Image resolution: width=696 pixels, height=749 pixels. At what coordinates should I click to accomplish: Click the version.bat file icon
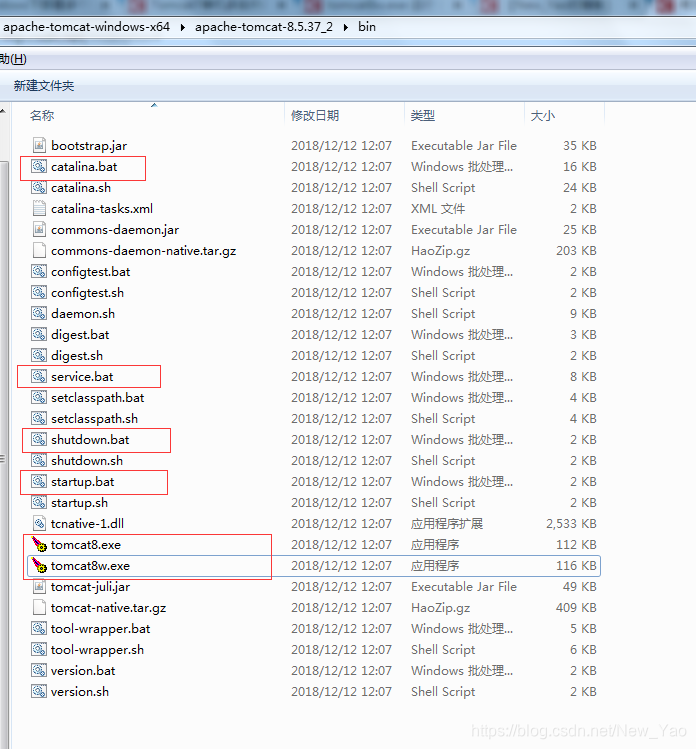tap(39, 671)
